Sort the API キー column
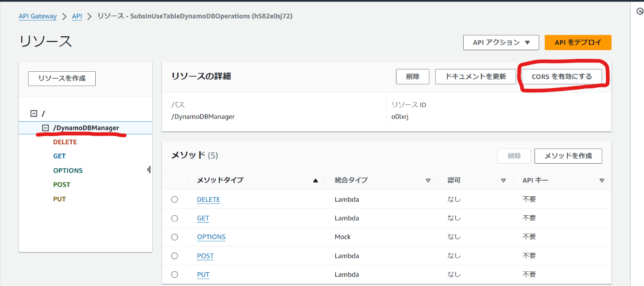Screen dimensions: 644x286 coord(602,181)
